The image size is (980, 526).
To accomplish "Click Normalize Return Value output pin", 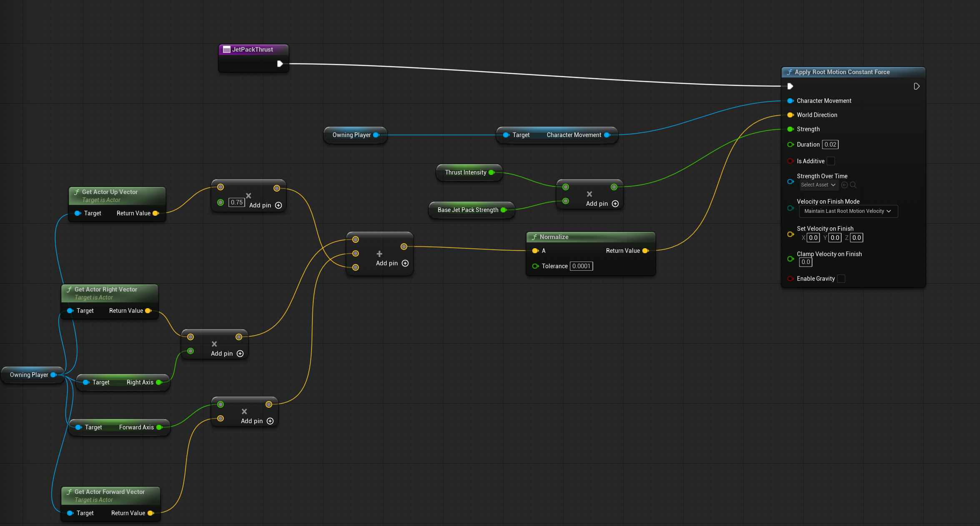I will (x=645, y=251).
